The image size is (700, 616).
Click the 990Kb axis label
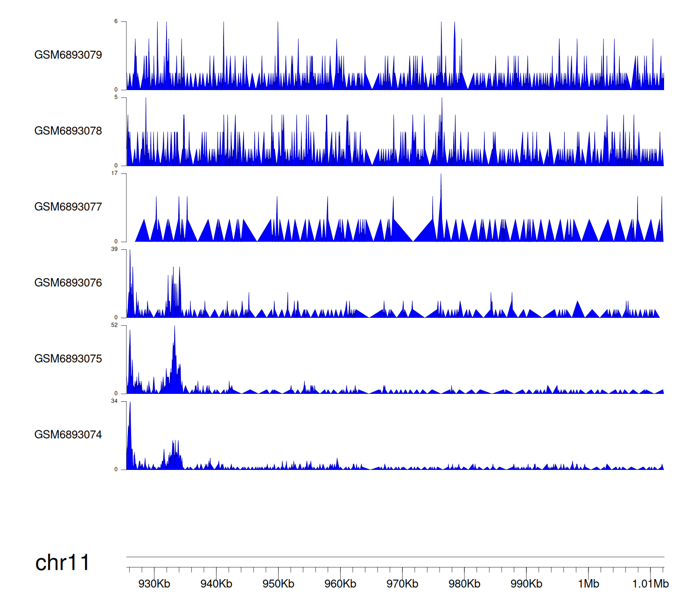click(x=526, y=584)
